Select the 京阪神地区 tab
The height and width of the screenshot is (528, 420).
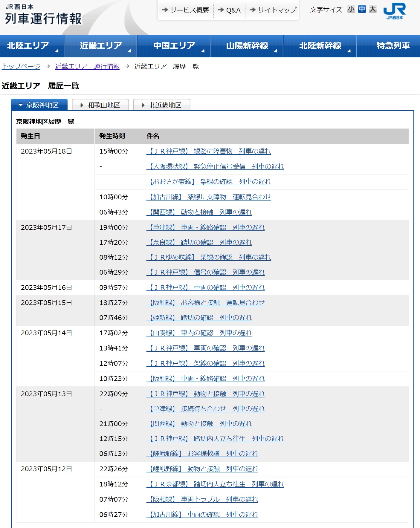click(x=39, y=105)
